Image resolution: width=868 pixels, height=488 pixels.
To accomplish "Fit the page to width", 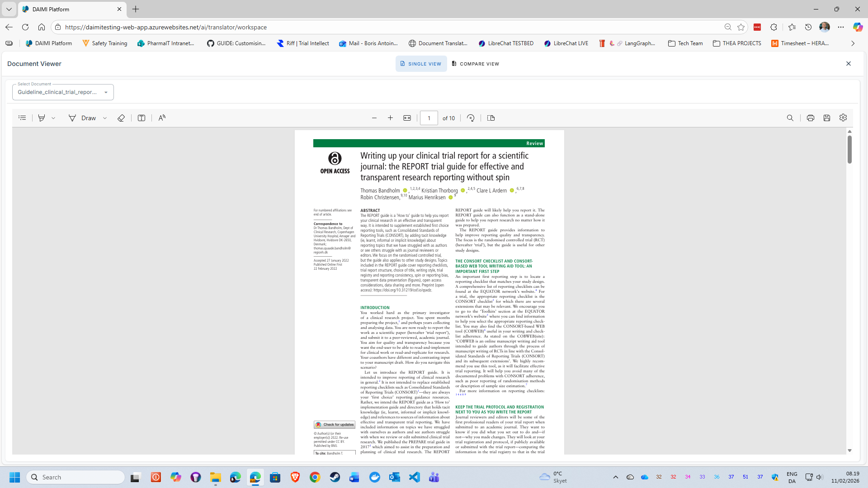I will [407, 118].
